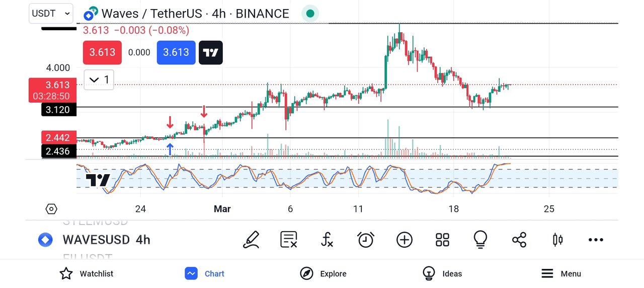Open the indicators fx icon
The height and width of the screenshot is (288, 644).
(x=327, y=240)
